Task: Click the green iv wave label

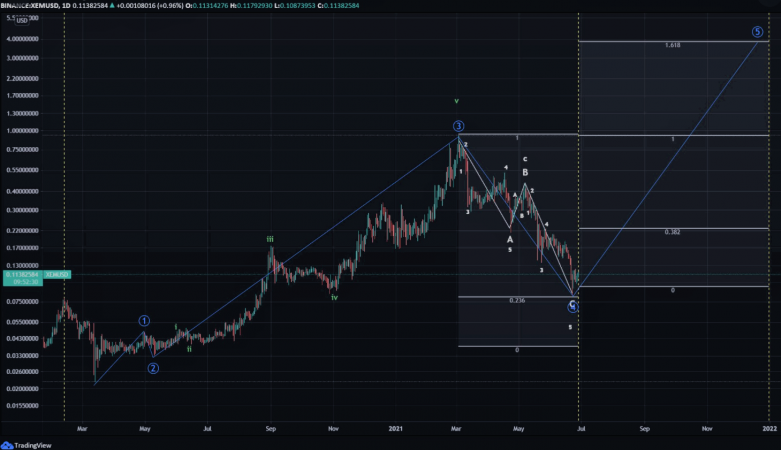Action: pyautogui.click(x=334, y=297)
